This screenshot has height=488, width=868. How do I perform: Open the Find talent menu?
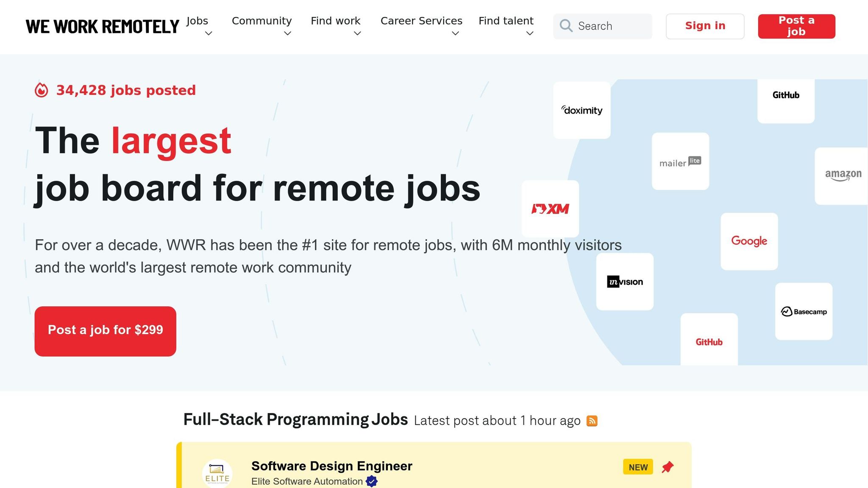coord(506,21)
